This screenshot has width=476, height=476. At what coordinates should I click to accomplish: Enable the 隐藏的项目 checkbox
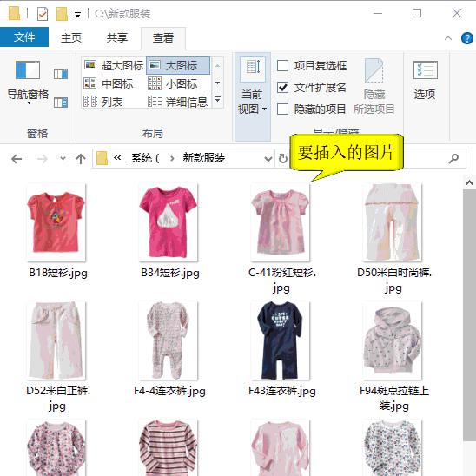[282, 109]
